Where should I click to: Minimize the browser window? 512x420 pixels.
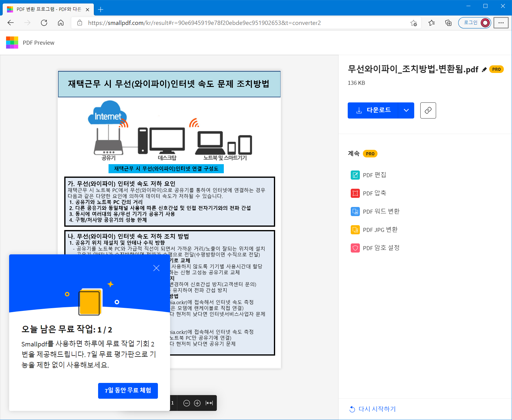[x=468, y=6]
